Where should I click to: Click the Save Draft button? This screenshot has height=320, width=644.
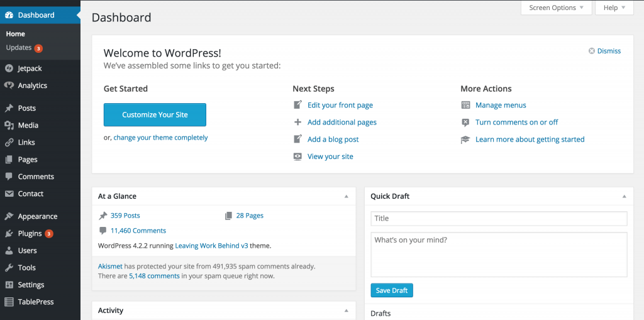392,290
